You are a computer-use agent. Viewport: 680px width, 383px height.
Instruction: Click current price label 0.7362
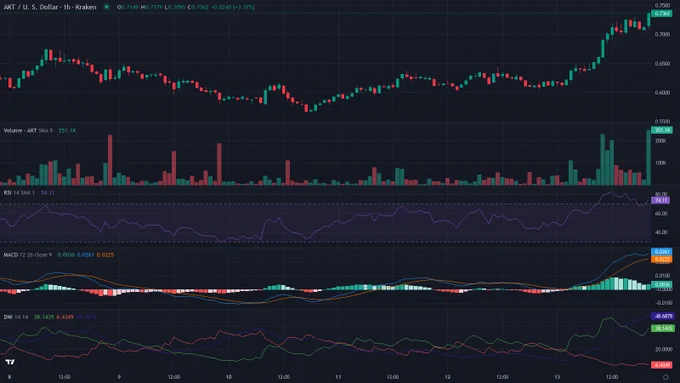(662, 13)
